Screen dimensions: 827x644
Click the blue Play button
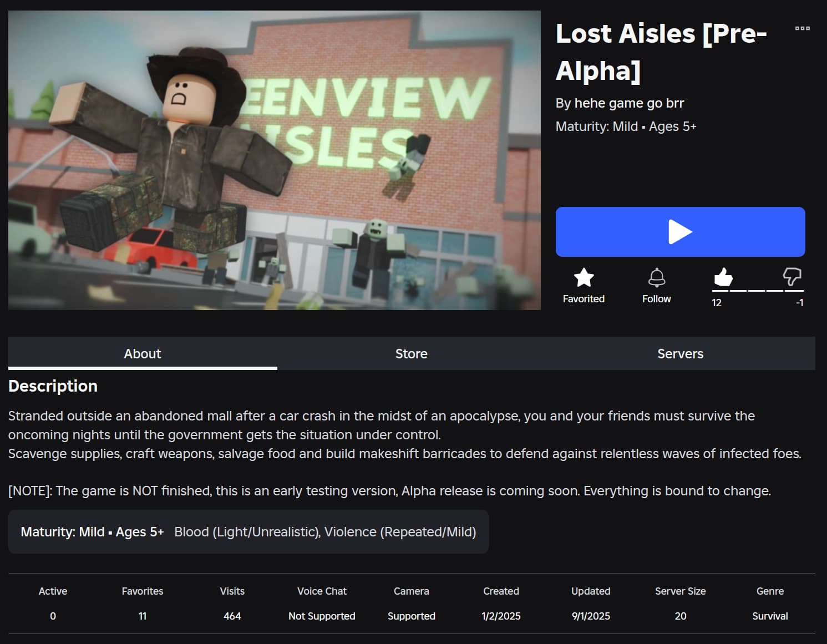coord(680,232)
